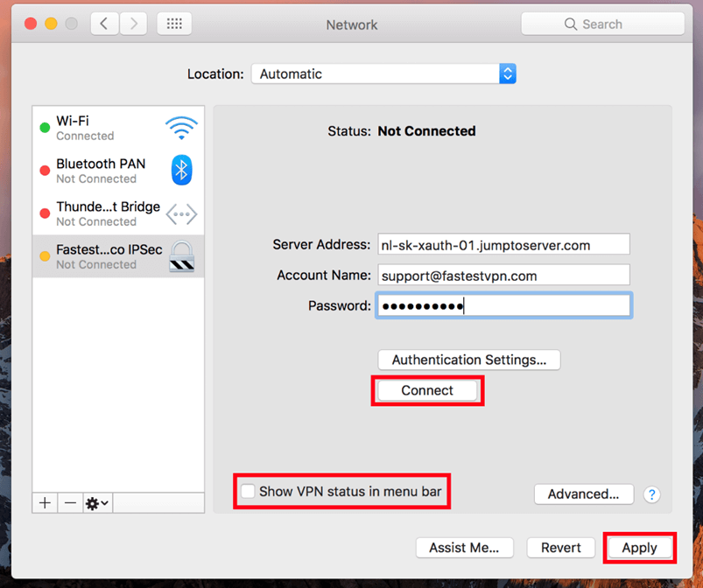Open help with the question mark button
The height and width of the screenshot is (588, 703).
[x=651, y=494]
